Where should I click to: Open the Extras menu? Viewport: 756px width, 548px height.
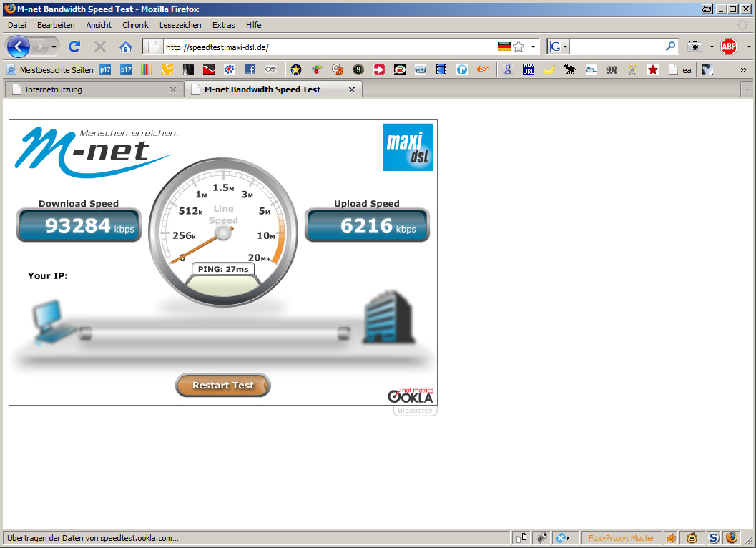click(224, 25)
